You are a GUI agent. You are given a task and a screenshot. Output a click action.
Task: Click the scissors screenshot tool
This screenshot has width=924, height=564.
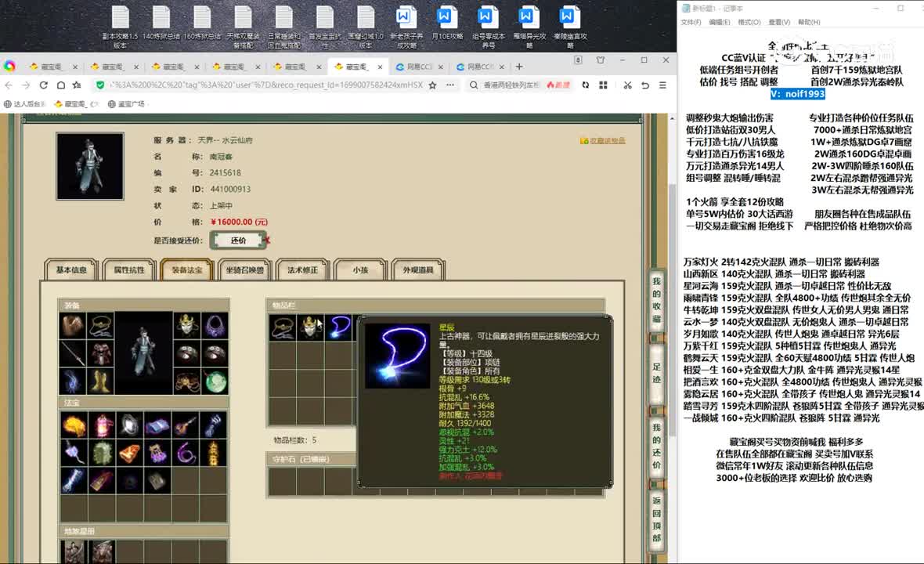627,85
